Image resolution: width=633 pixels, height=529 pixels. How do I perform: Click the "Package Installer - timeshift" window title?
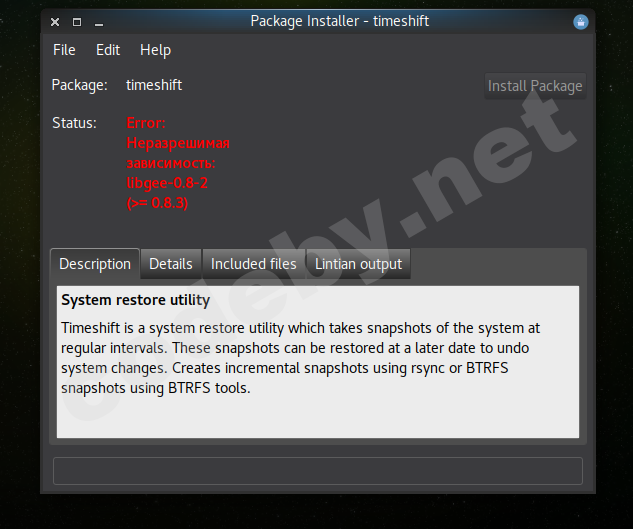(x=339, y=21)
